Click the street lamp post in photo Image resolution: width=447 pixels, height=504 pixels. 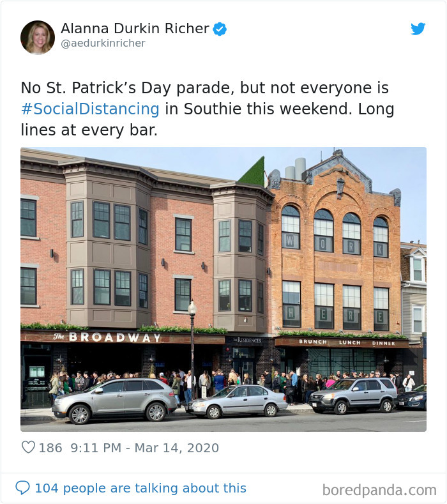[x=192, y=350]
